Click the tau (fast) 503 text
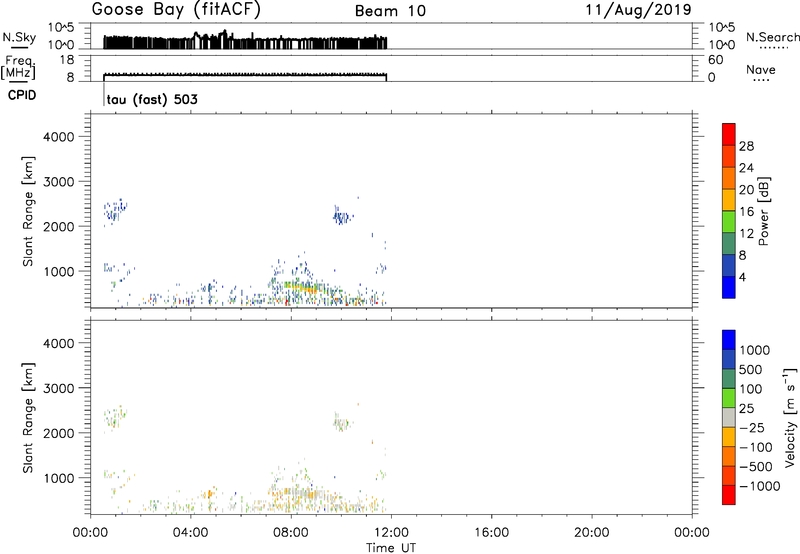Viewport: 800px width, 554px height. (x=152, y=99)
